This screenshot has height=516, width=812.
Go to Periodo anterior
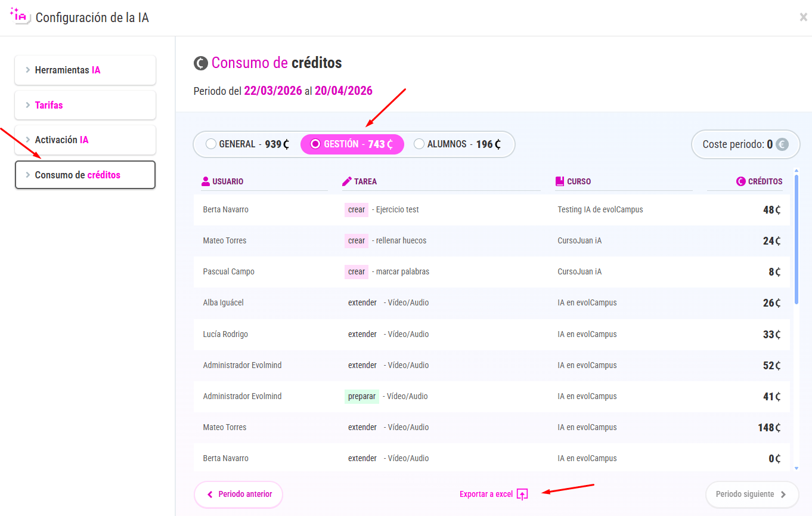coord(238,495)
